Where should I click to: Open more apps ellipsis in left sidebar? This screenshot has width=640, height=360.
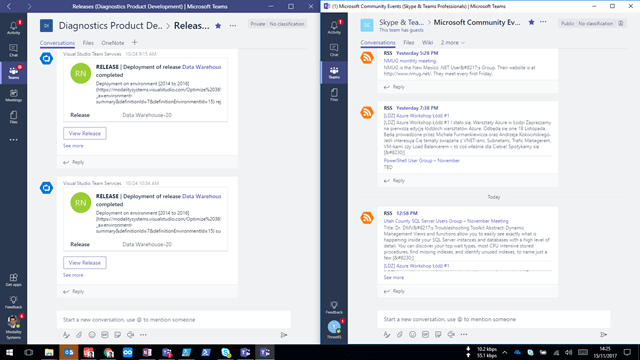point(13,140)
